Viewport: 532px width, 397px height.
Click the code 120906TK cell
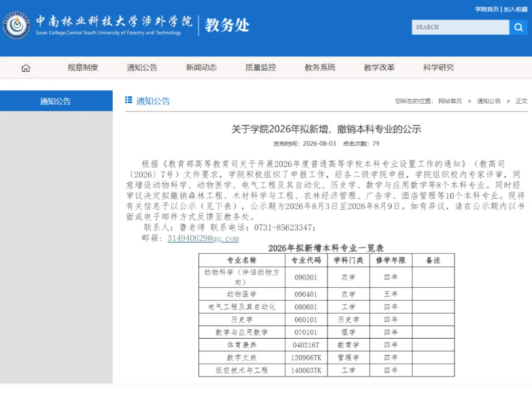point(306,358)
